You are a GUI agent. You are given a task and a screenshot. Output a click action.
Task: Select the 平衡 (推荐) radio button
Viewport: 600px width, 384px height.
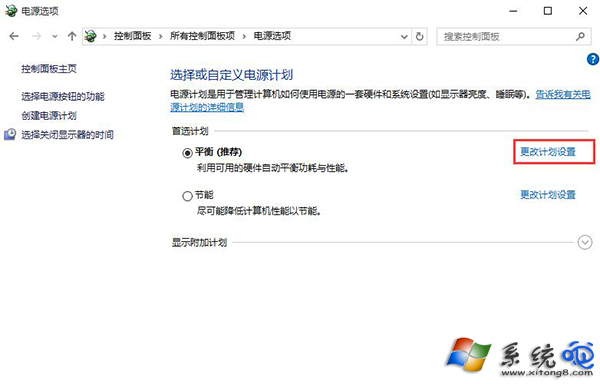[187, 153]
